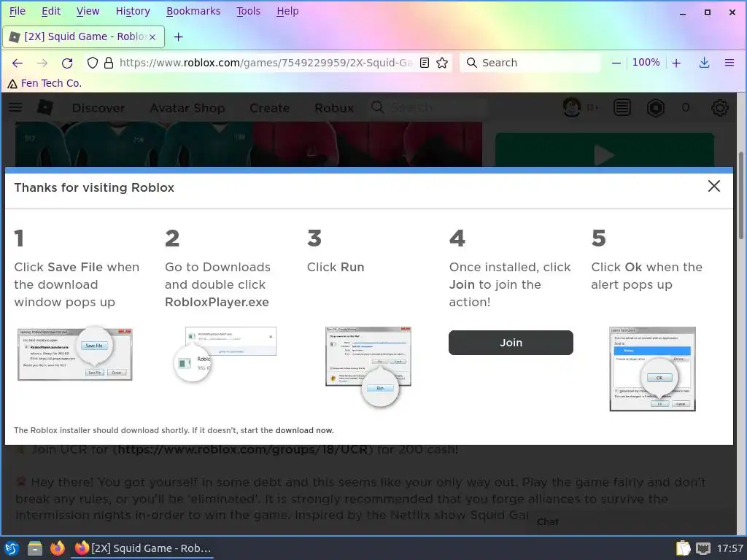Toggle reader view icon in address bar
The width and height of the screenshot is (747, 560).
(x=425, y=63)
